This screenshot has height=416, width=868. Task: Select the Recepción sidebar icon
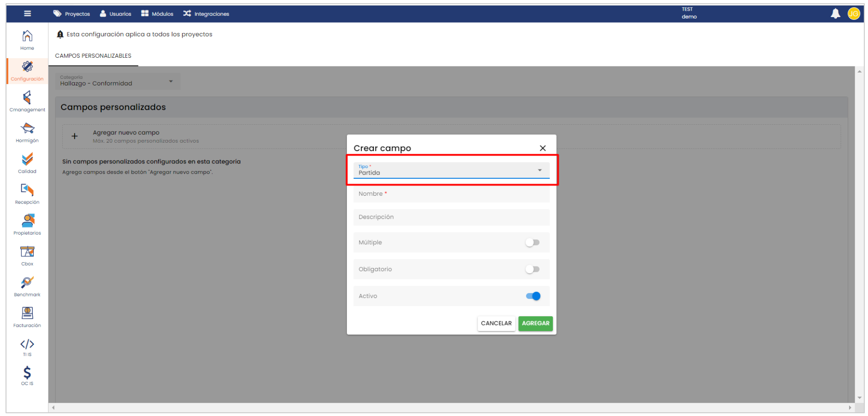point(27,190)
